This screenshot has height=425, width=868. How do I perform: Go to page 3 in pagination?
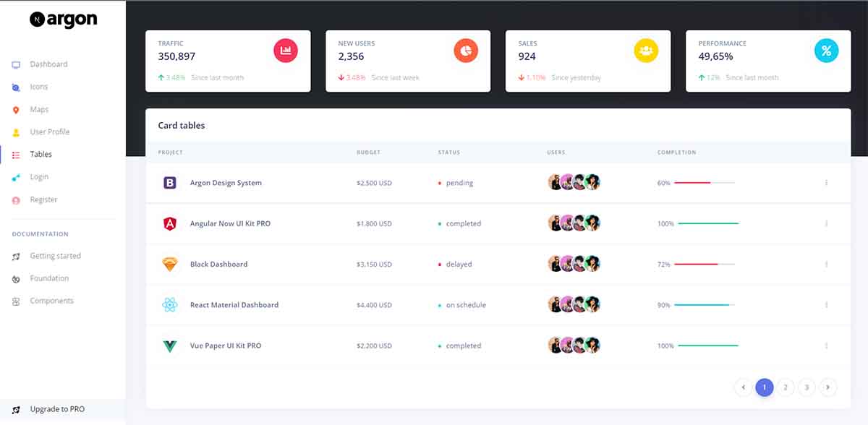tap(807, 387)
